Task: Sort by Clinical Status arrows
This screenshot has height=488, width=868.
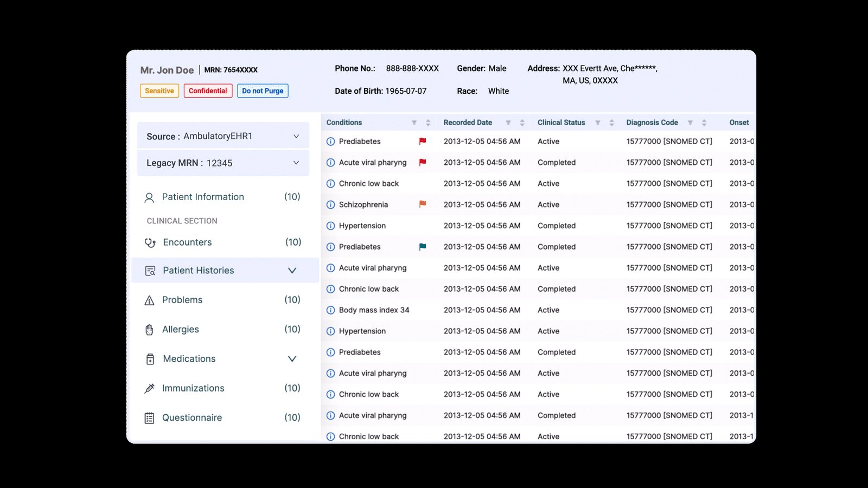Action: (x=611, y=123)
